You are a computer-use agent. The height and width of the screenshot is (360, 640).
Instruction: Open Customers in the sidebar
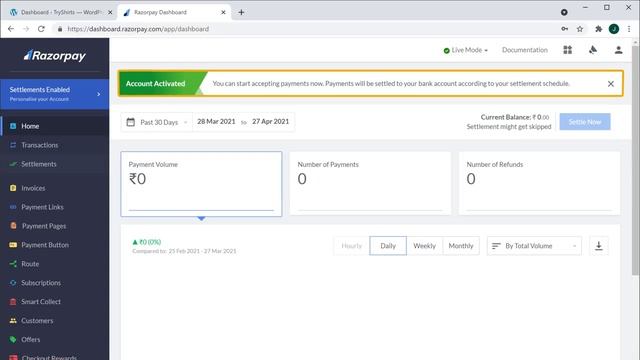[55, 320]
